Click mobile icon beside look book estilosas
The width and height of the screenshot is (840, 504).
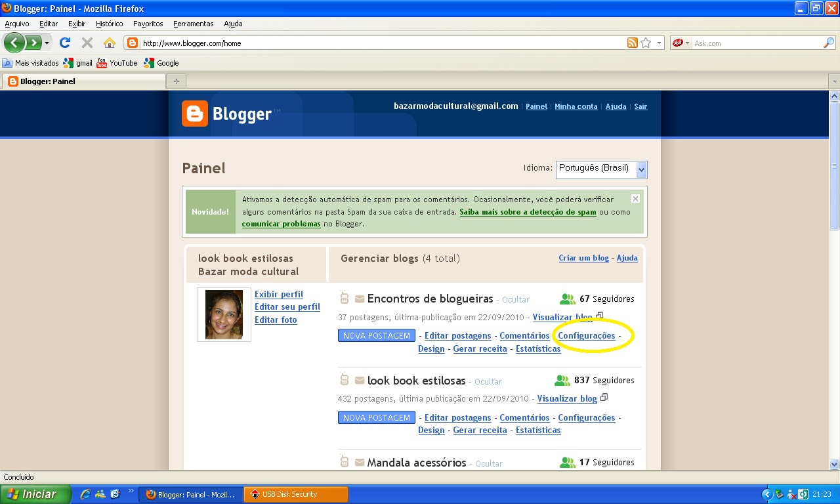click(x=345, y=380)
